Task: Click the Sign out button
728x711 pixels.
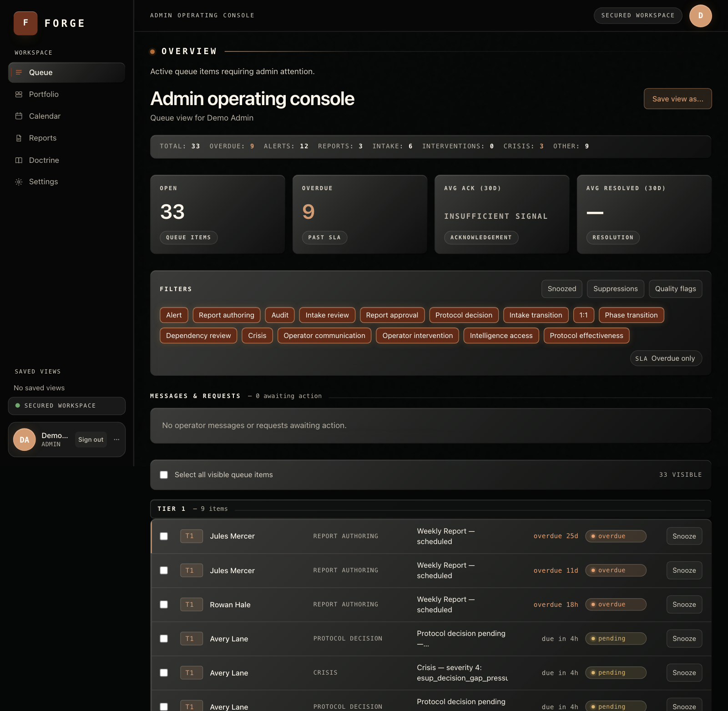Action: pyautogui.click(x=91, y=439)
